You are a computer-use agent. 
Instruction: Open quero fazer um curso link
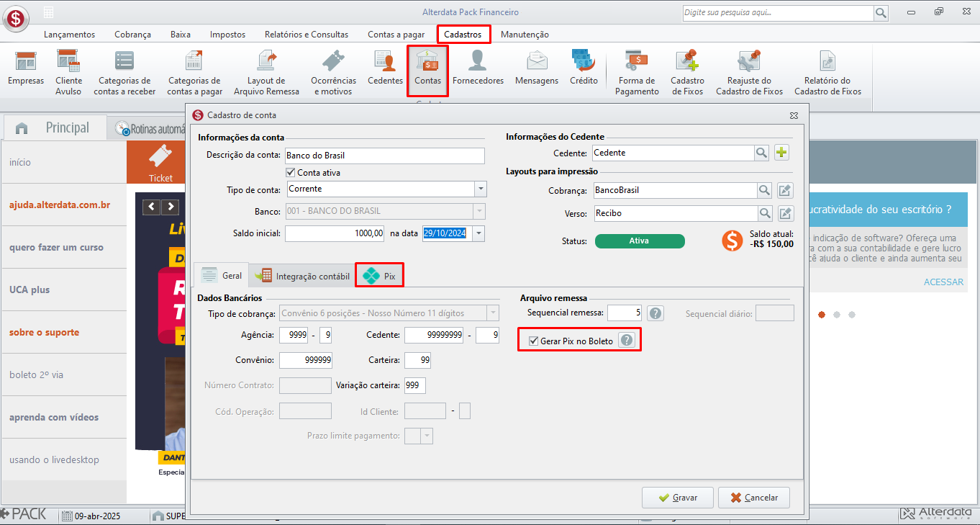pyautogui.click(x=56, y=247)
